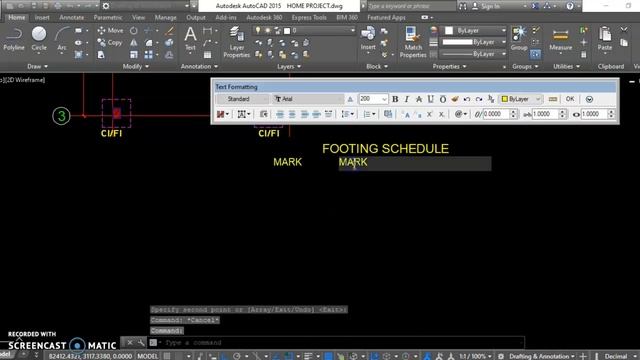
Task: Toggle Bold text formatting
Action: tap(395, 99)
